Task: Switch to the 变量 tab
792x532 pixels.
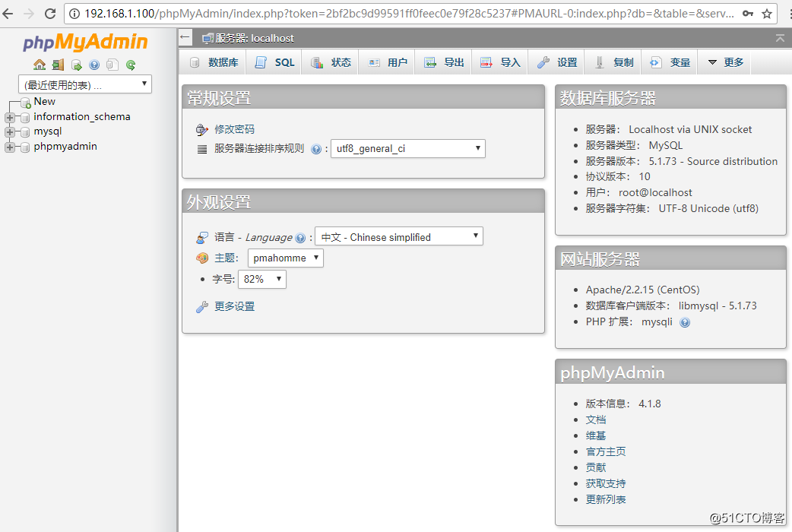Action: [670, 62]
